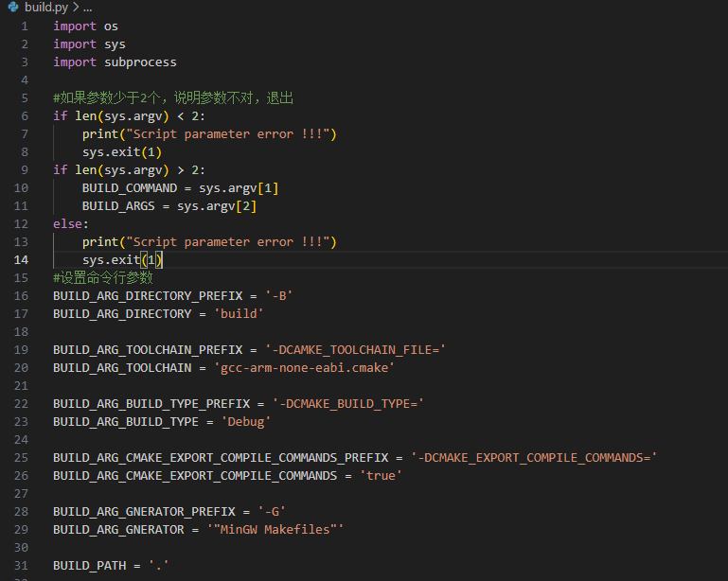This screenshot has height=581, width=728.
Task: Click the Chinese comment on line 5
Action: pos(173,97)
